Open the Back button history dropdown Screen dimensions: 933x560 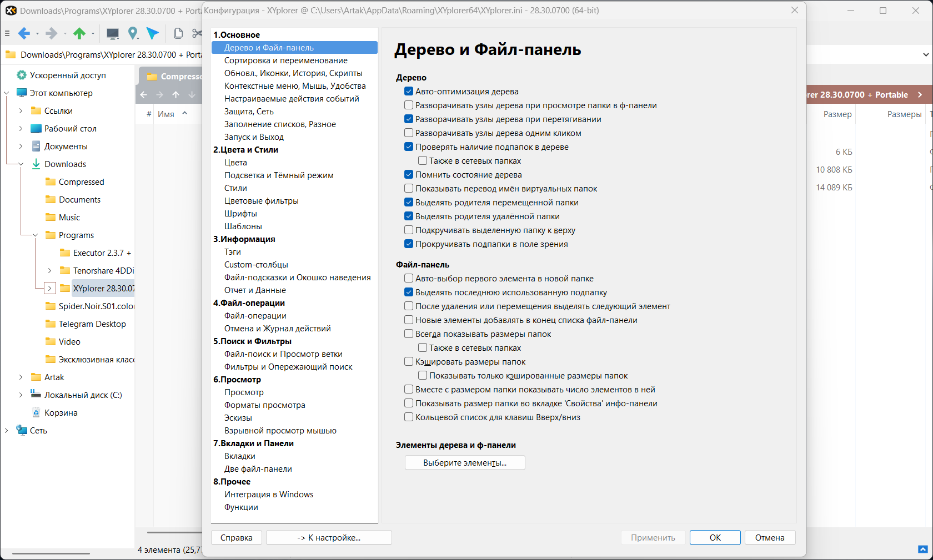click(x=37, y=34)
